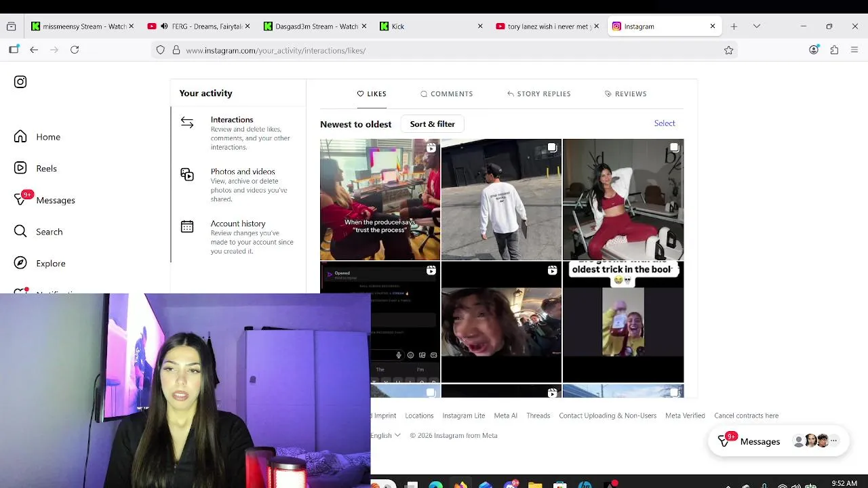Close the Instagram browser tab

tap(713, 26)
